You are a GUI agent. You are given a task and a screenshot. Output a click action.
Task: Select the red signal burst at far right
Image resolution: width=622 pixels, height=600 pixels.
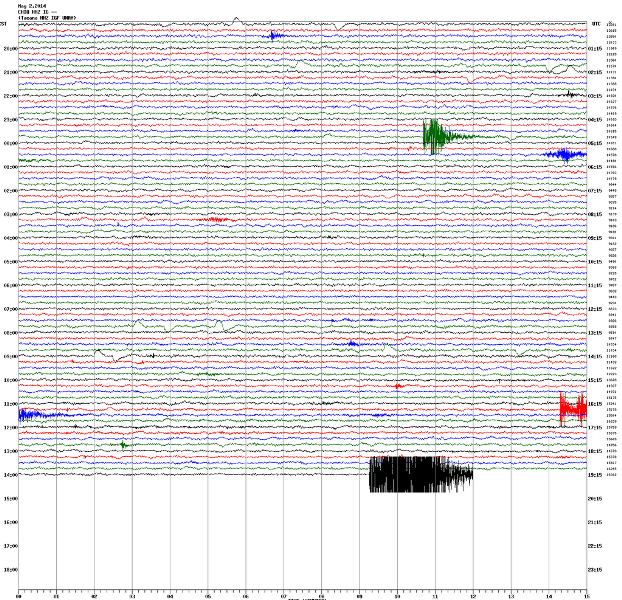(573, 408)
